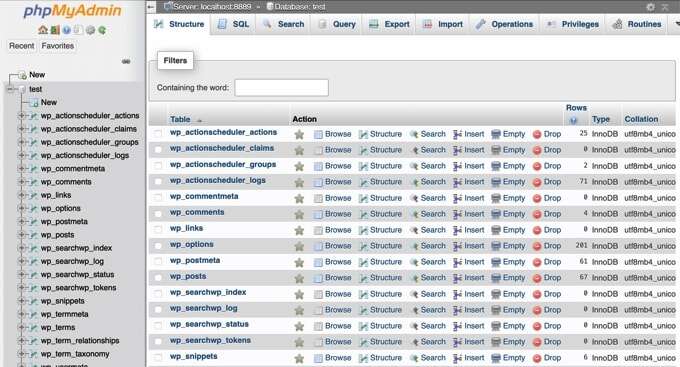Tick the checkbox for wp_options

coord(158,245)
